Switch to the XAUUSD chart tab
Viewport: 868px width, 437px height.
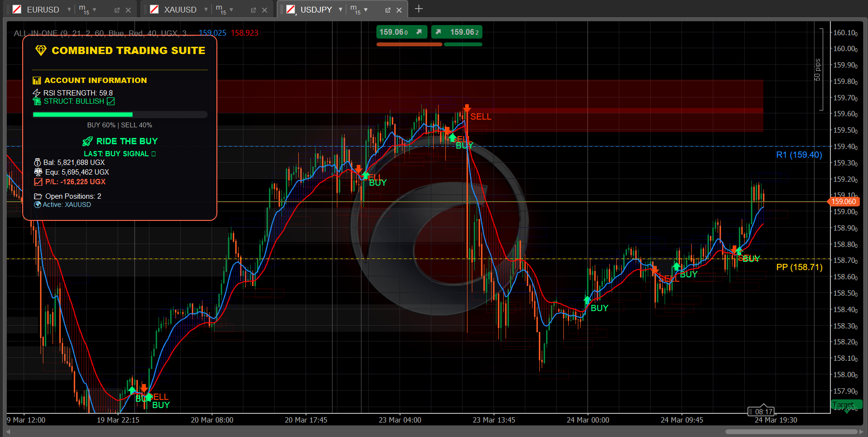pos(180,10)
